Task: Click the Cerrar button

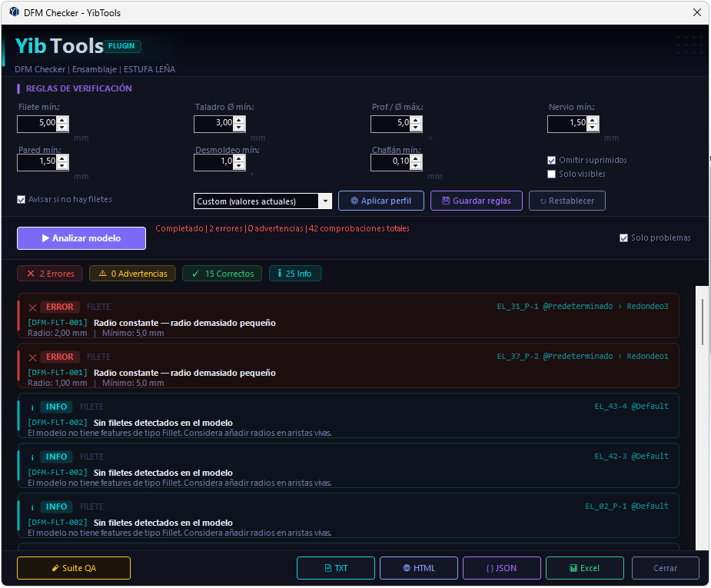Action: (x=666, y=569)
